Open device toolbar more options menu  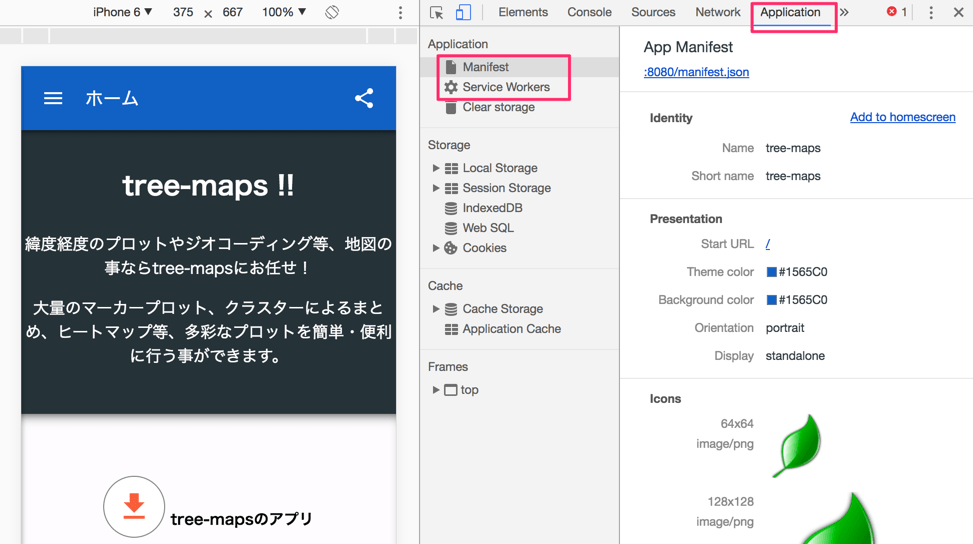(400, 12)
